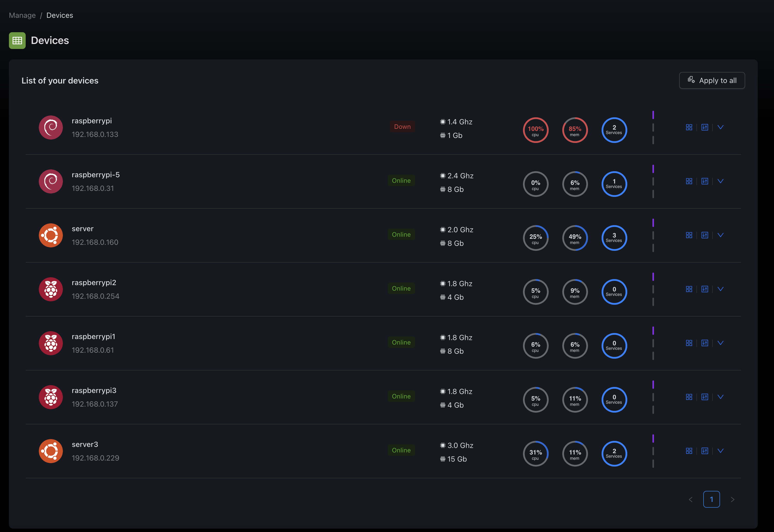This screenshot has height=532, width=774.
Task: Open control sliders icon for raspberrypi-5
Action: point(704,181)
